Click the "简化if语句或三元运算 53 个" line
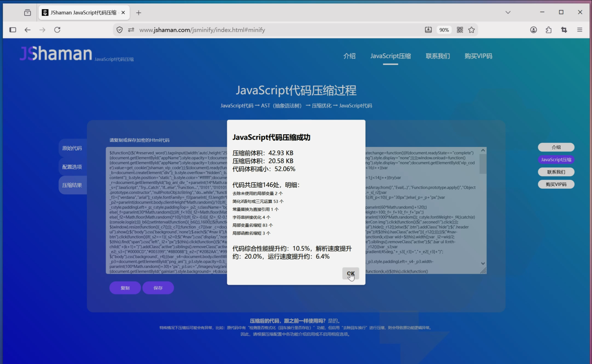This screenshot has height=364, width=592. click(258, 201)
